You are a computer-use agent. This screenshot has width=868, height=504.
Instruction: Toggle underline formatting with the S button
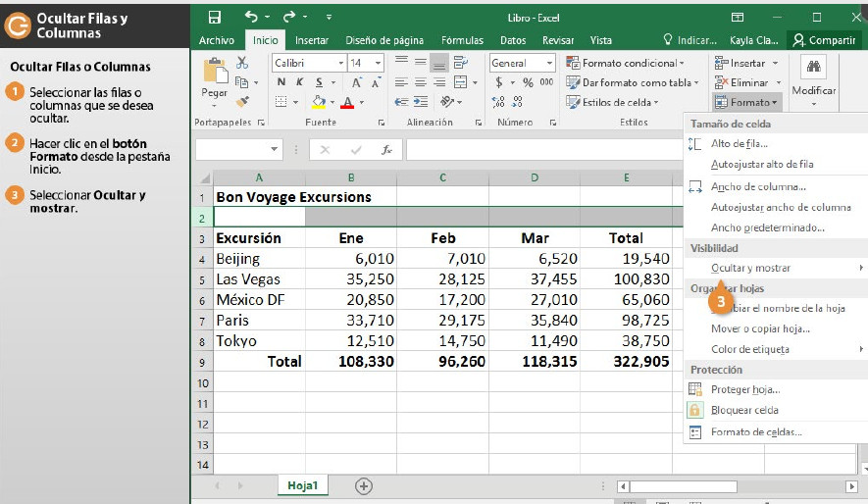(319, 82)
